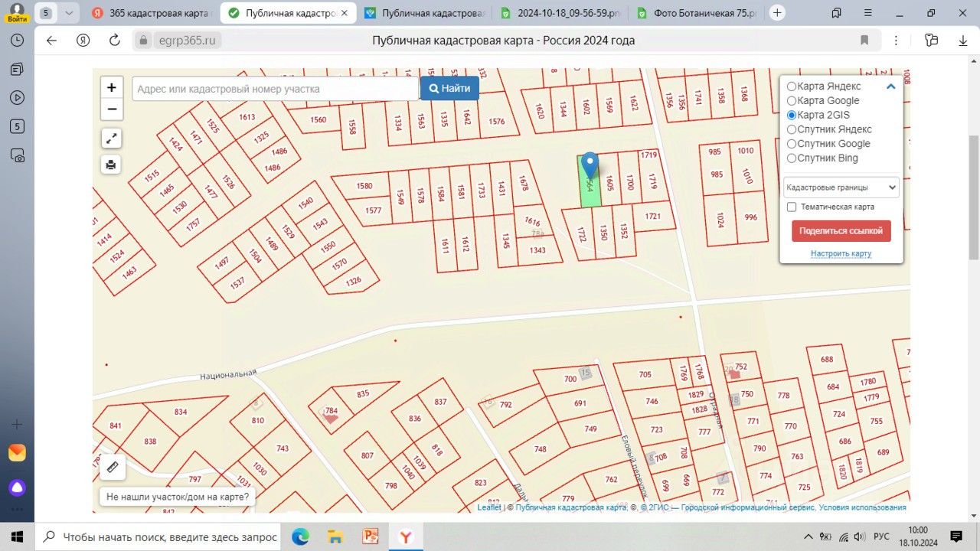Switch keyboard language via РУС indicator
The image size is (980, 551).
point(881,536)
